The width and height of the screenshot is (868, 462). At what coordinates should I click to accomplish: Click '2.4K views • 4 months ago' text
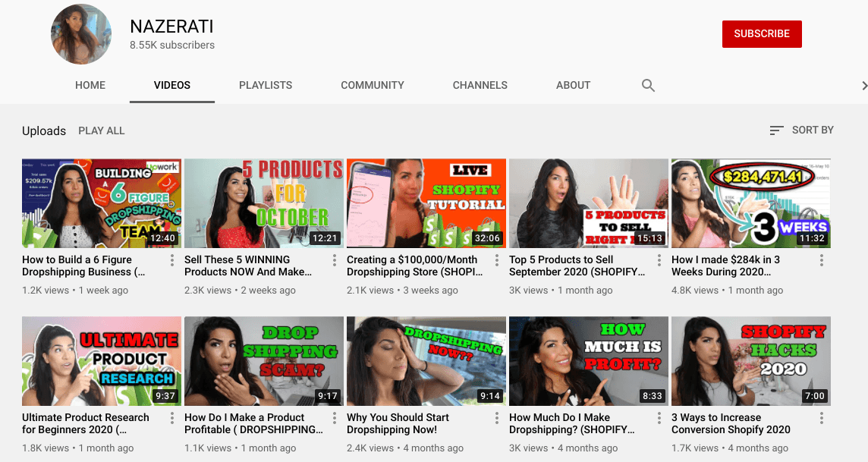point(405,448)
